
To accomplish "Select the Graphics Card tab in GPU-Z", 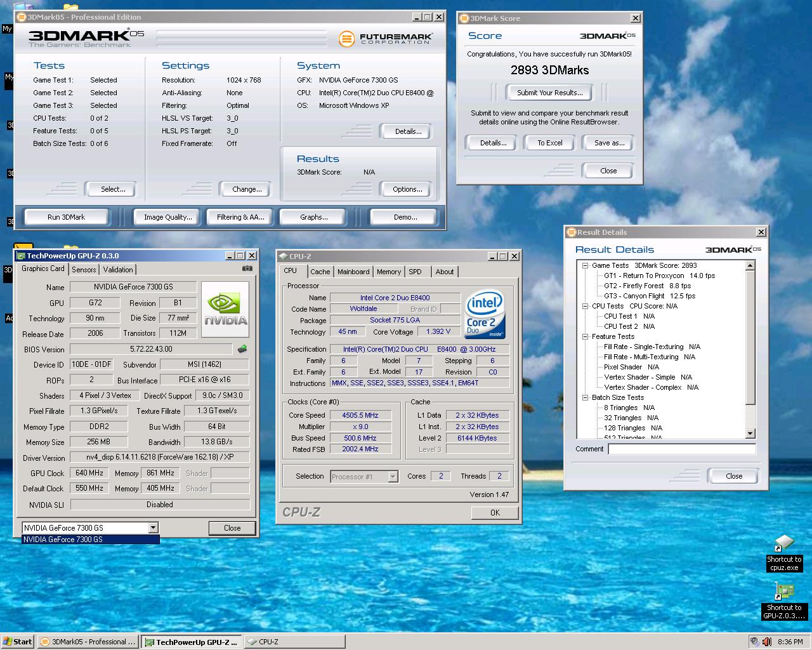I will coord(43,269).
